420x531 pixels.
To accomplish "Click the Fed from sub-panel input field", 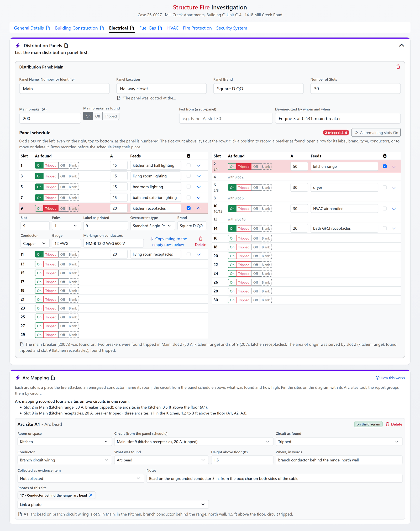I will click(x=226, y=118).
